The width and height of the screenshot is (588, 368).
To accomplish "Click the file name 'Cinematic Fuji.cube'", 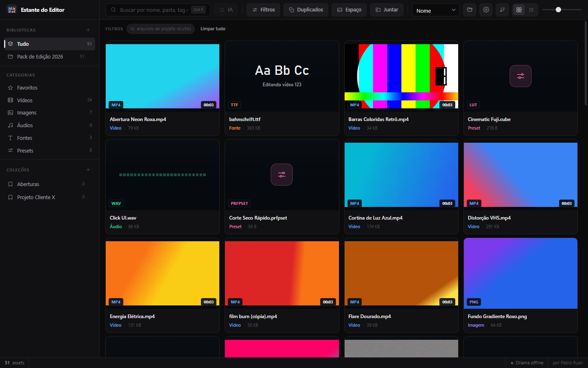I will point(489,119).
